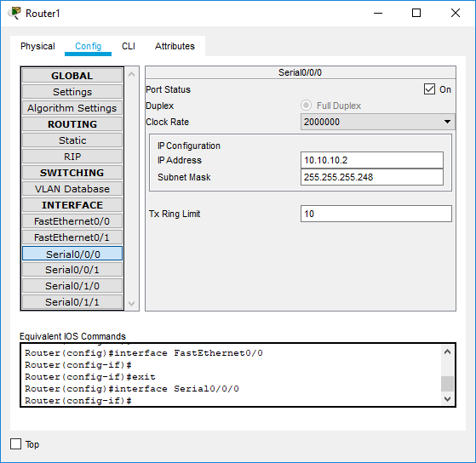The image size is (476, 463).
Task: Click the Tx Ring Limit label
Action: click(175, 214)
